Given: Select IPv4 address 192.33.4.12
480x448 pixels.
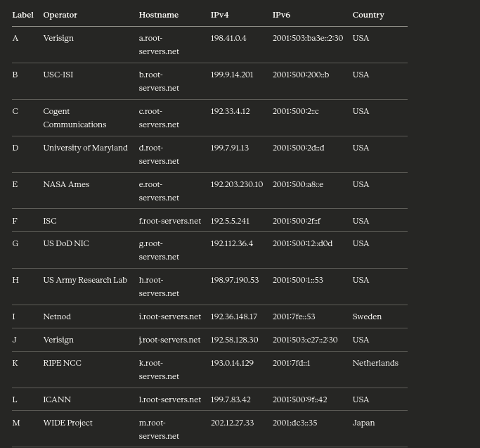Looking at the screenshot, I should tap(231, 111).
